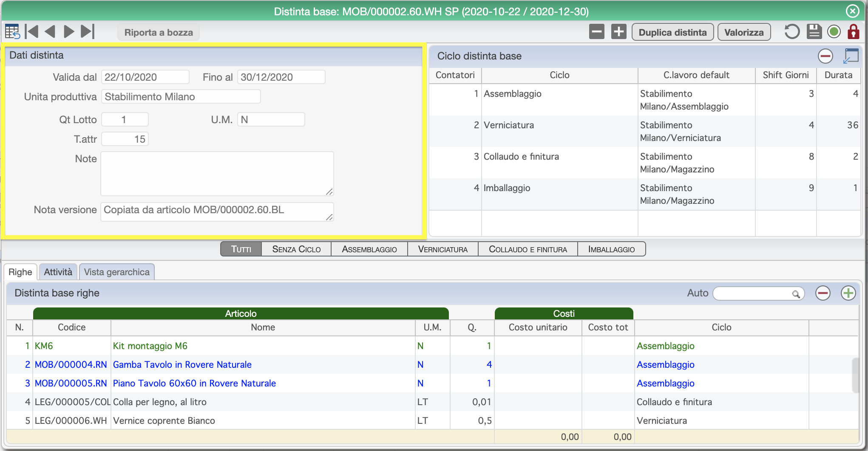This screenshot has height=451, width=868.
Task: Add row to Distinta base righe
Action: pos(848,293)
